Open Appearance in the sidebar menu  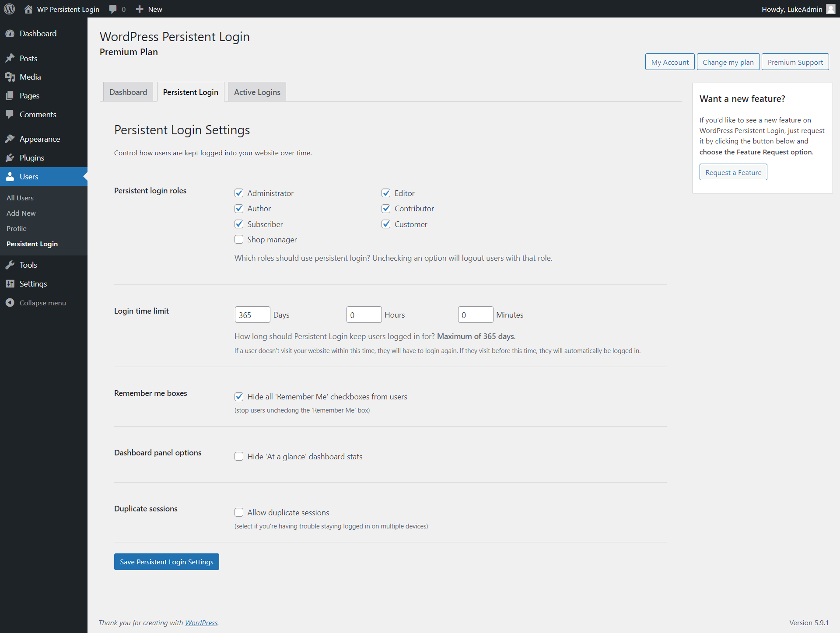40,139
